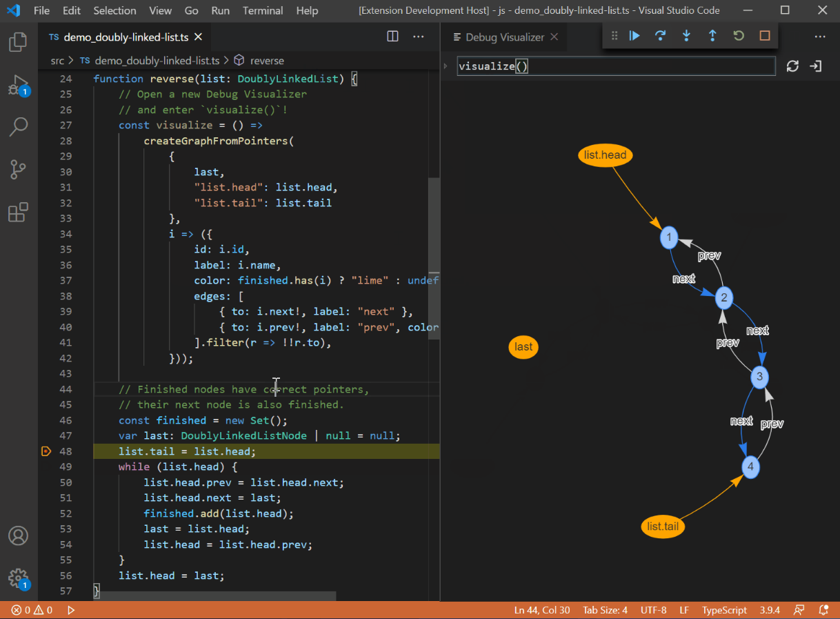
Task: Open the Explorer view in activity bar
Action: point(19,43)
